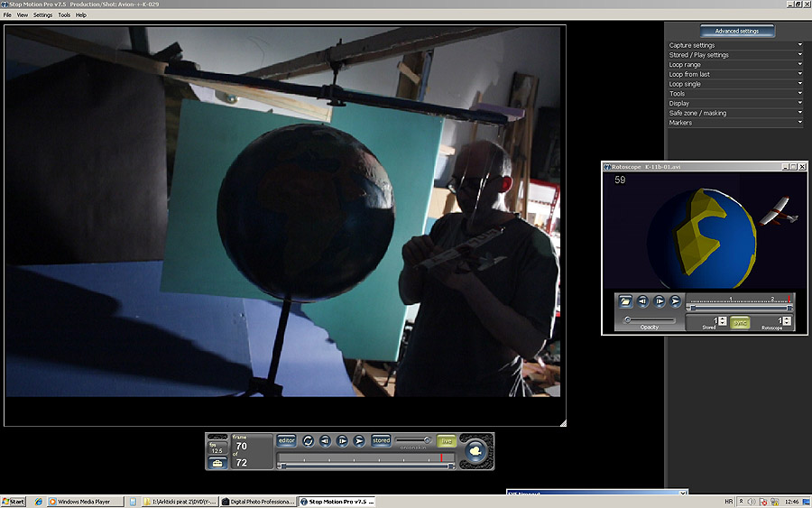Open the Settings menu
This screenshot has height=508, width=812.
43,15
